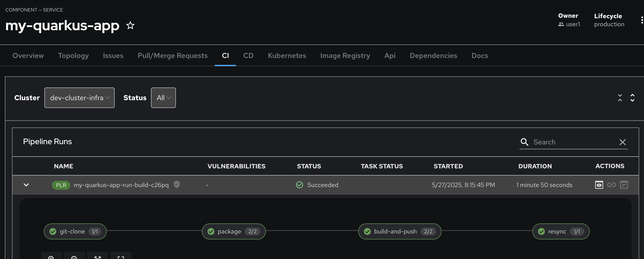
Task: Open the Image Registry tab
Action: point(345,56)
